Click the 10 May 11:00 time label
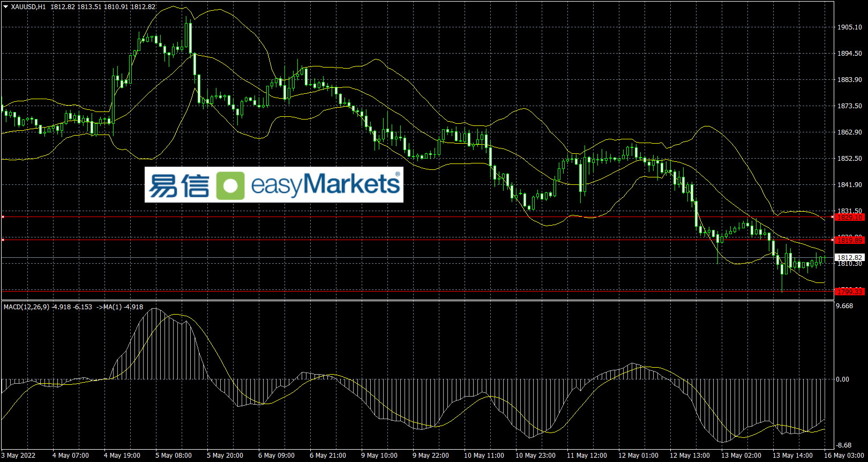 [x=484, y=456]
